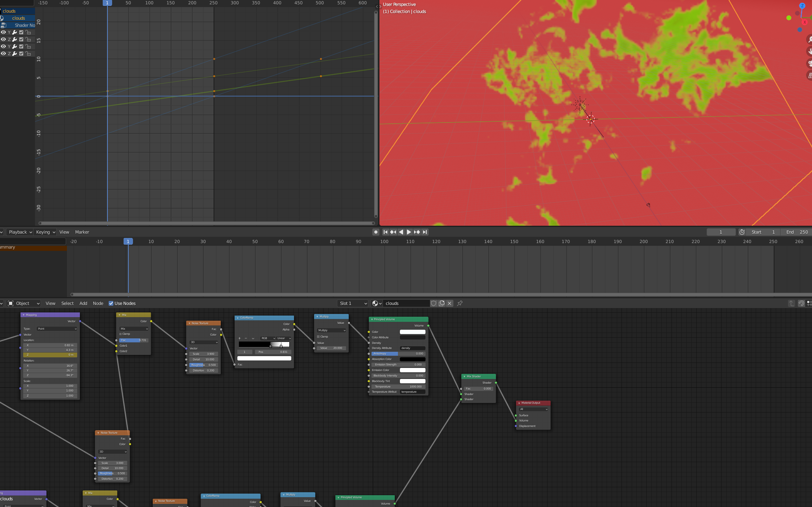Enable Clamp on the top Multiply node
Viewport: 812px width, 507px height.
click(318, 336)
